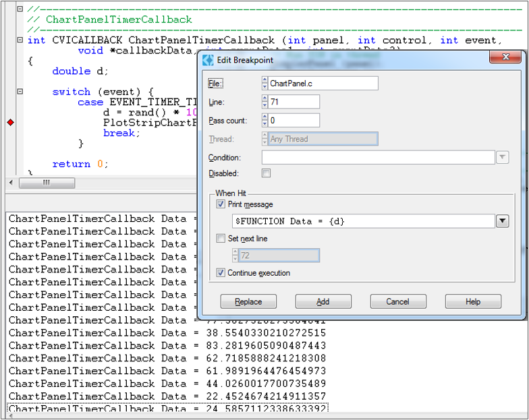529x420 pixels.
Task: Collapse the ChartPanelTimerCallback function fold marker
Action: click(x=20, y=40)
